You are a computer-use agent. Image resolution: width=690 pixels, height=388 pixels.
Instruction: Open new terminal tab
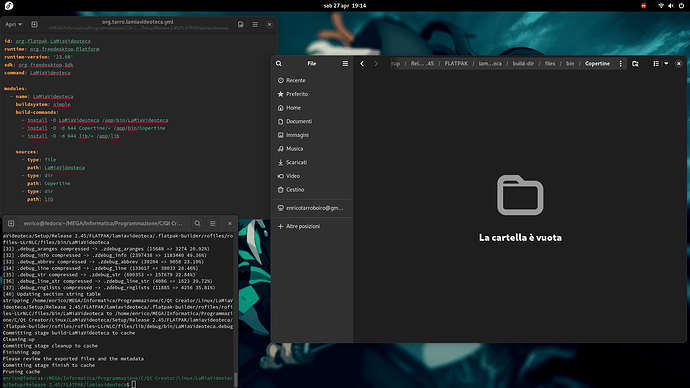[11, 223]
